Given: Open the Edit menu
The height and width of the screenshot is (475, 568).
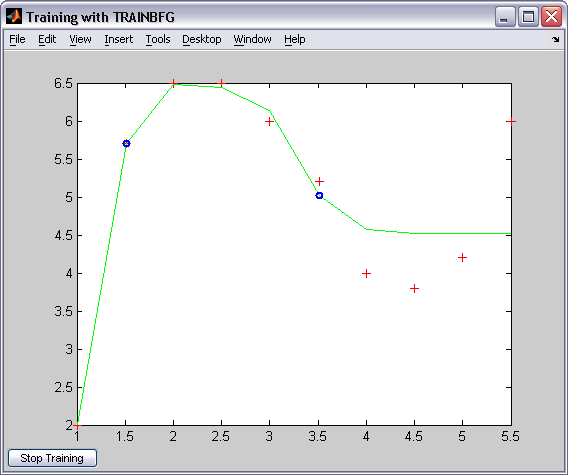Looking at the screenshot, I should 47,39.
